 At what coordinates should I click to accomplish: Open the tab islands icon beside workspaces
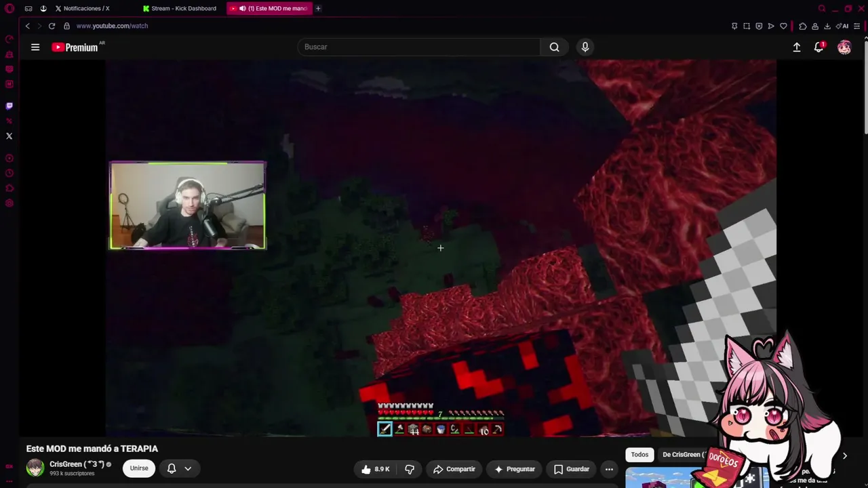43,9
